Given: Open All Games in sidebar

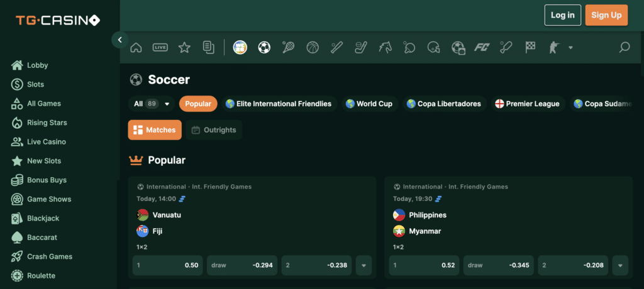Looking at the screenshot, I should (x=36, y=104).
